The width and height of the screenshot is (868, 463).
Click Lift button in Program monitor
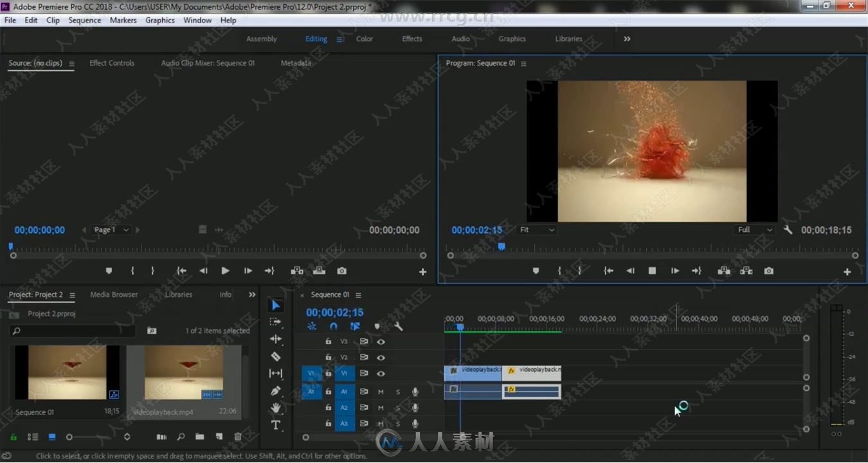pyautogui.click(x=724, y=271)
